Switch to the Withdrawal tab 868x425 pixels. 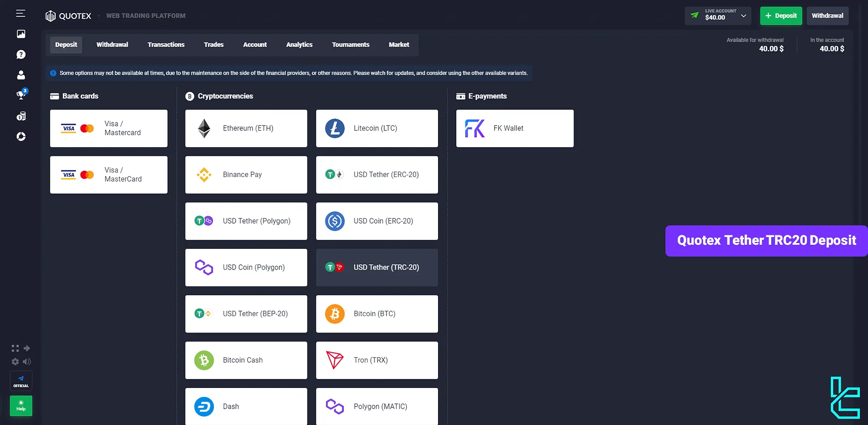[x=112, y=45]
